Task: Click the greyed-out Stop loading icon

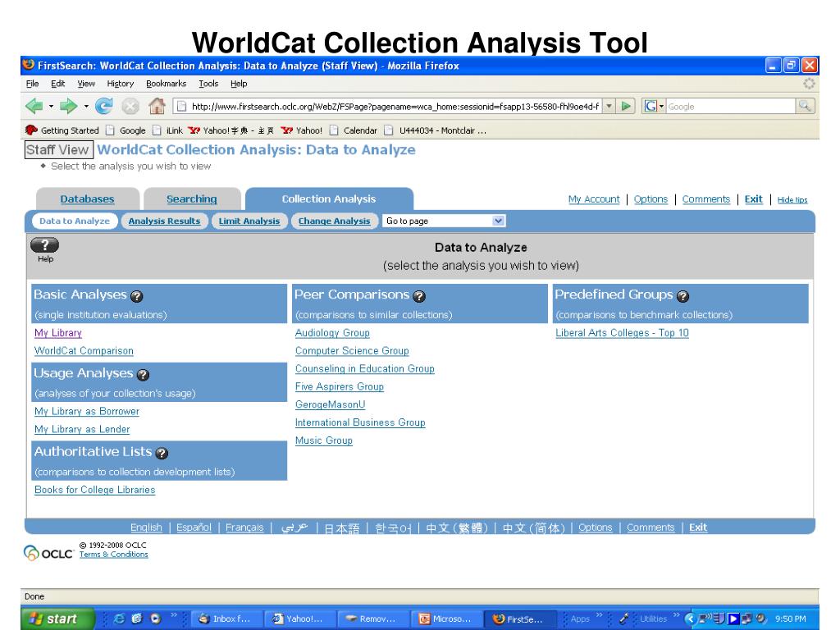Action: [x=130, y=106]
